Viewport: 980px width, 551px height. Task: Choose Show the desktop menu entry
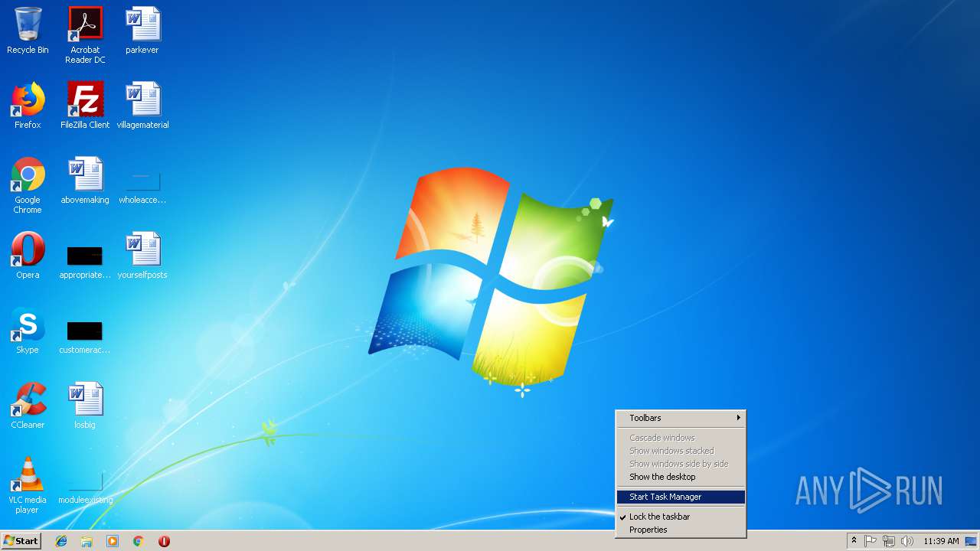[x=681, y=477]
